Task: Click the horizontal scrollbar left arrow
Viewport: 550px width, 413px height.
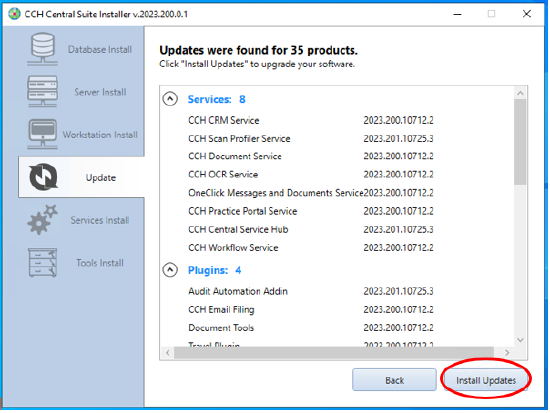Action: pyautogui.click(x=168, y=353)
